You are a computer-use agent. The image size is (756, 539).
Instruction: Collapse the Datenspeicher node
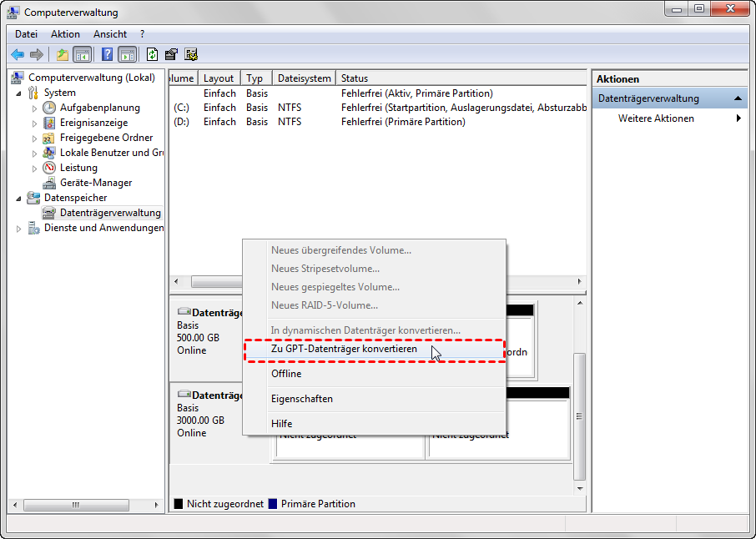(19, 198)
